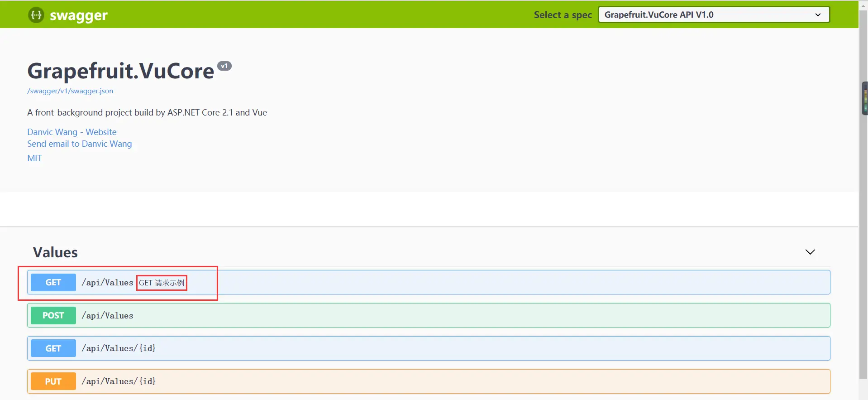Viewport: 868px width, 400px height.
Task: Open the MIT license link
Action: click(34, 158)
